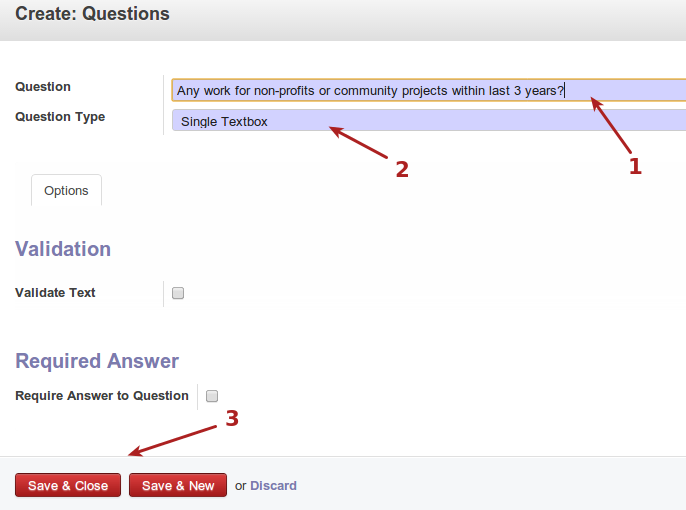The image size is (686, 510).
Task: Click the "Question" field label
Action: (43, 87)
